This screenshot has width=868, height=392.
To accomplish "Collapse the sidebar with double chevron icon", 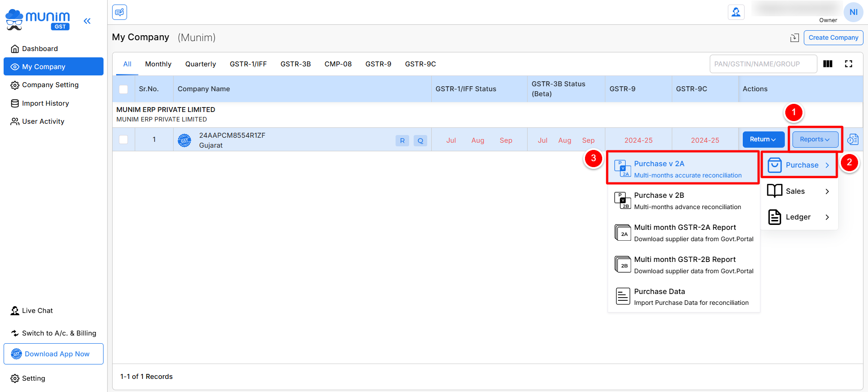I will click(x=87, y=21).
